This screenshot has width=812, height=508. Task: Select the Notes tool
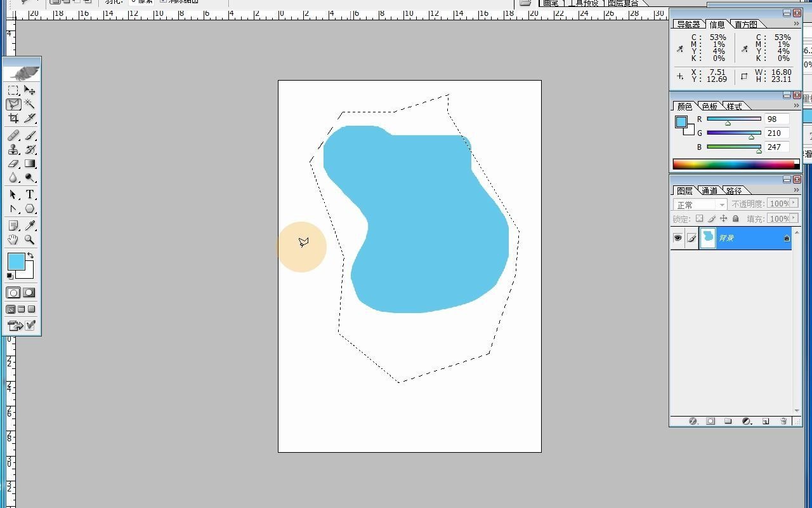click(13, 225)
